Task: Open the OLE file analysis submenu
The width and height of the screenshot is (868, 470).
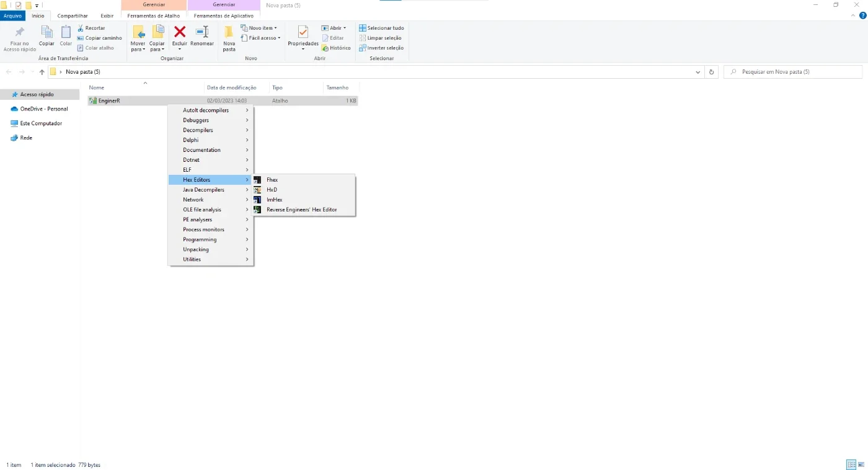Action: click(211, 210)
